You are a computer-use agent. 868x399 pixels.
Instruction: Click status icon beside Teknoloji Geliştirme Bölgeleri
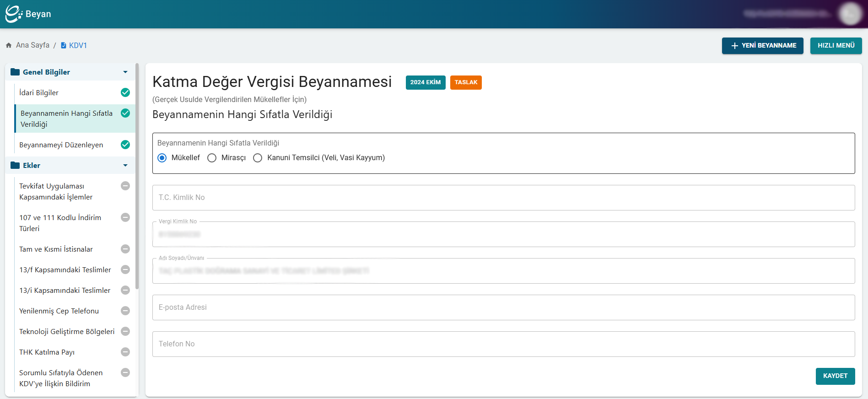point(125,331)
